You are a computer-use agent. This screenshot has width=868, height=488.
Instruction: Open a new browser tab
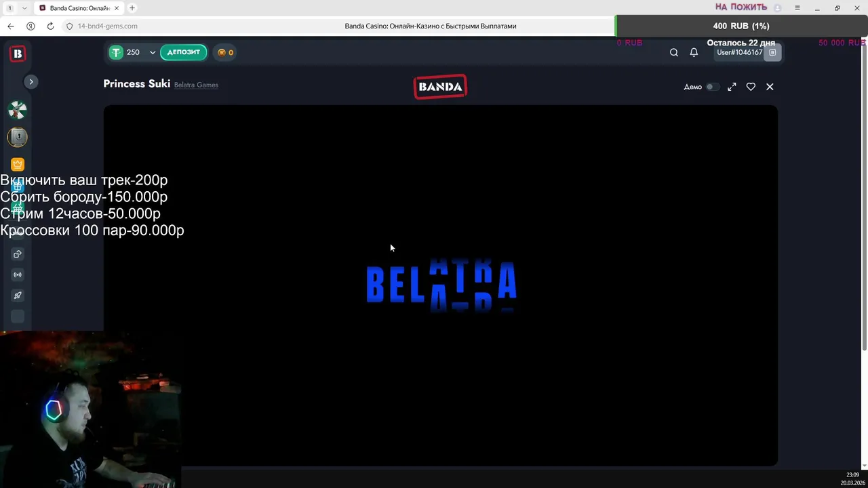tap(132, 8)
